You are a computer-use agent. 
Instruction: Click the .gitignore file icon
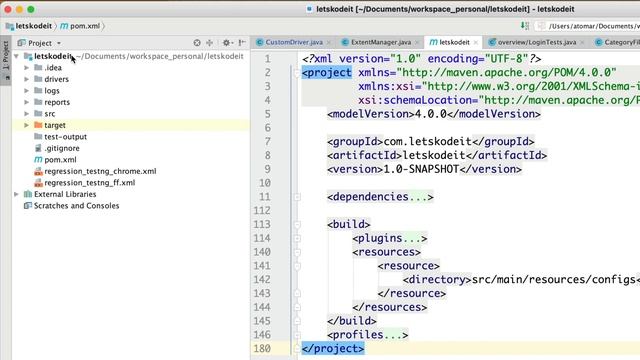[38, 148]
